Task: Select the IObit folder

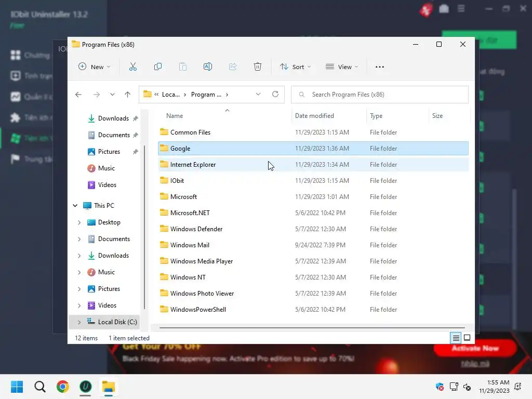Action: coord(313,180)
